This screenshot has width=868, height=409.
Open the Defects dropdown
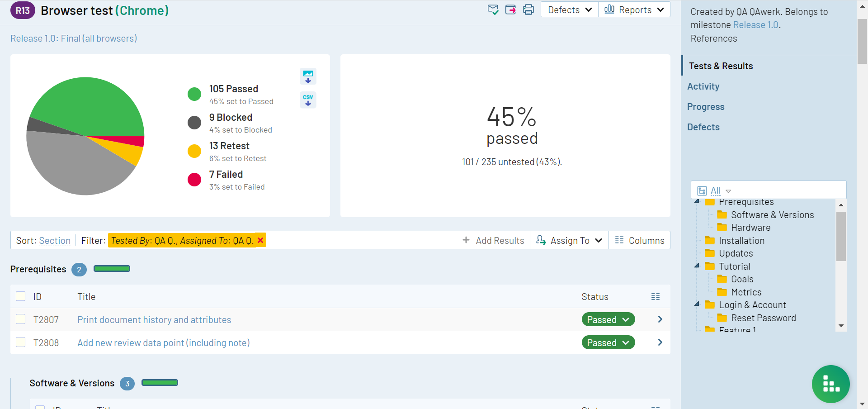point(570,10)
